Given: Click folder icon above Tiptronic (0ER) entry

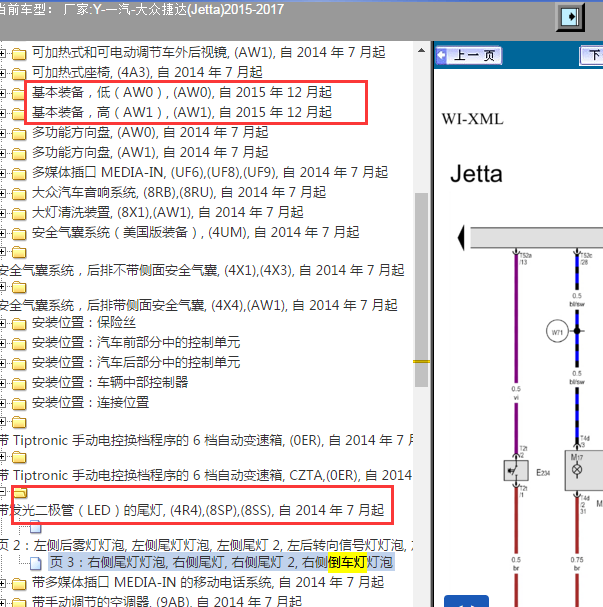Looking at the screenshot, I should pyautogui.click(x=19, y=422).
